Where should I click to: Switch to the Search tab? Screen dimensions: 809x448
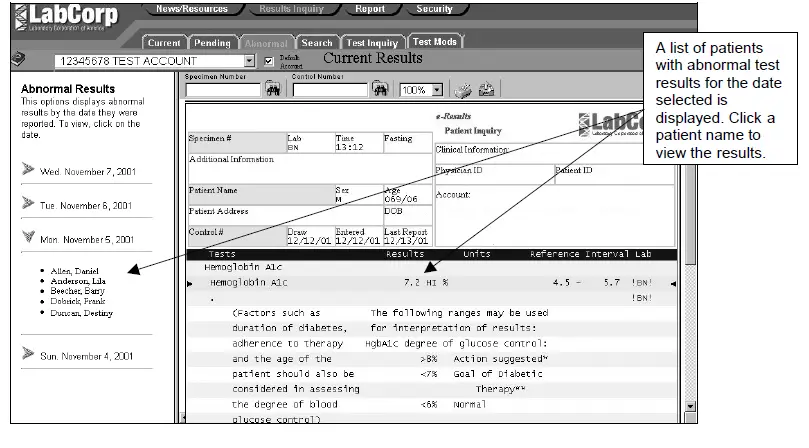(317, 43)
